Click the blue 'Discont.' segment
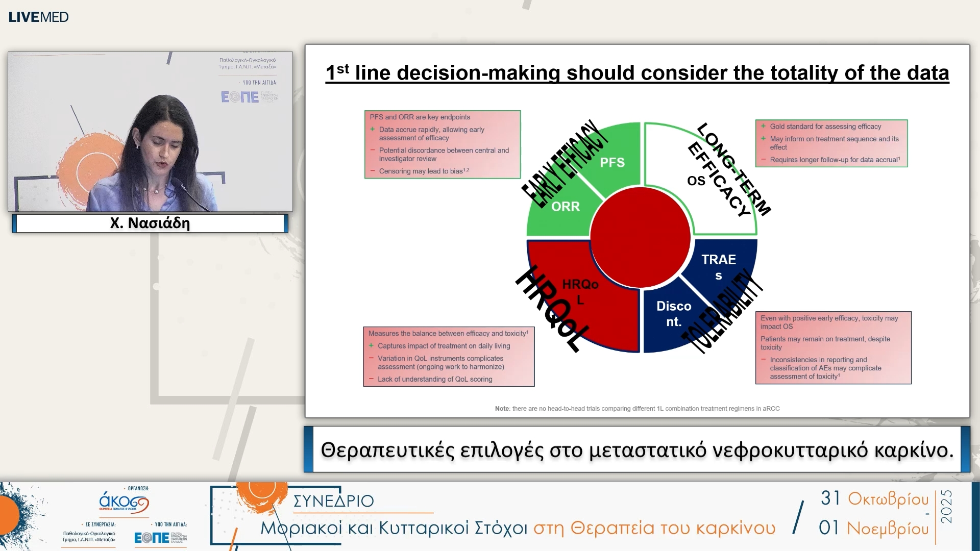The width and height of the screenshot is (980, 551). pyautogui.click(x=674, y=313)
